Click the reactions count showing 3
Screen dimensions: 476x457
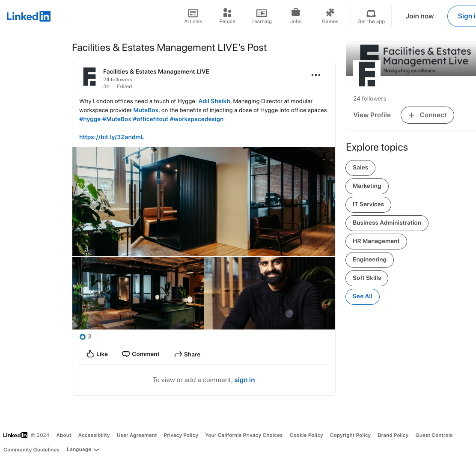(85, 336)
